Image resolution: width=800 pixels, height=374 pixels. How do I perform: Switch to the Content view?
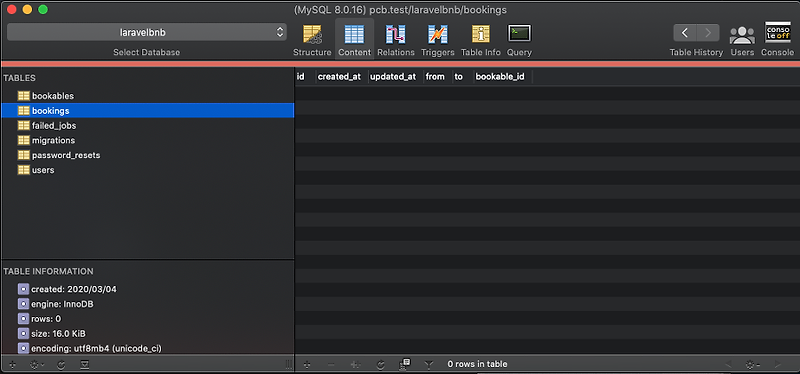pos(355,40)
